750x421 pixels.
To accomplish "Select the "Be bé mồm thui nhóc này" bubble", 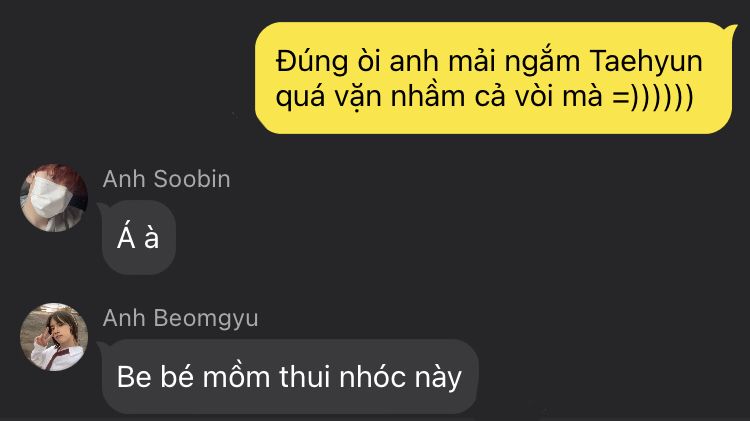I will (290, 377).
